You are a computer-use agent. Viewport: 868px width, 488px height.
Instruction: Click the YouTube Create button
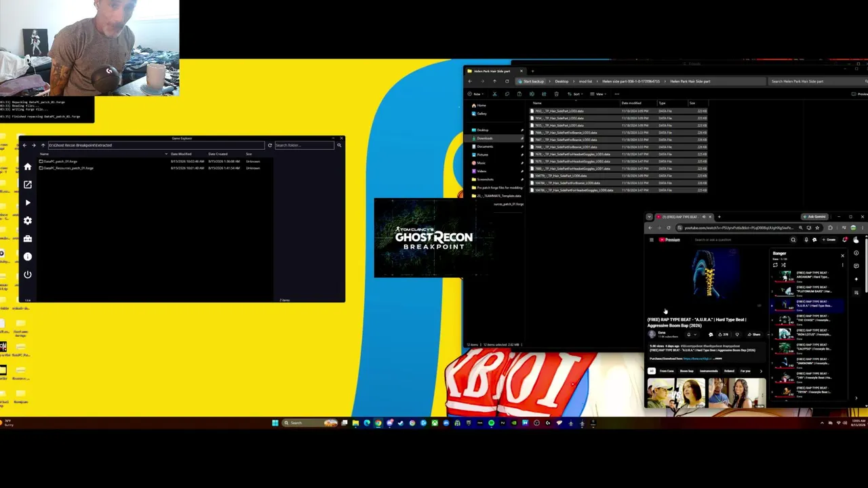[830, 240]
